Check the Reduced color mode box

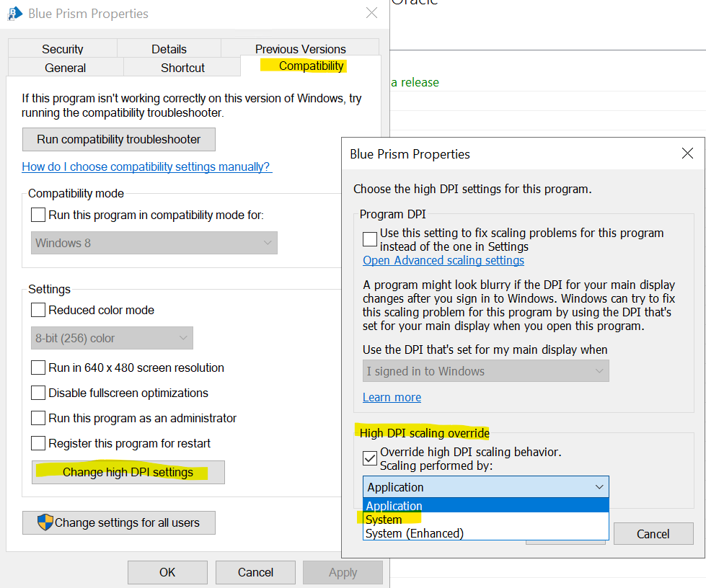(38, 311)
